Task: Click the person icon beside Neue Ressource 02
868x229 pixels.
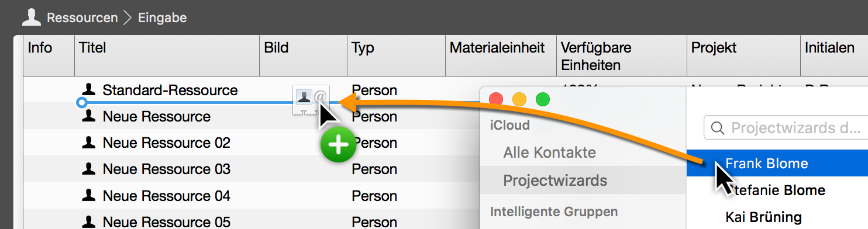Action: coord(89,142)
